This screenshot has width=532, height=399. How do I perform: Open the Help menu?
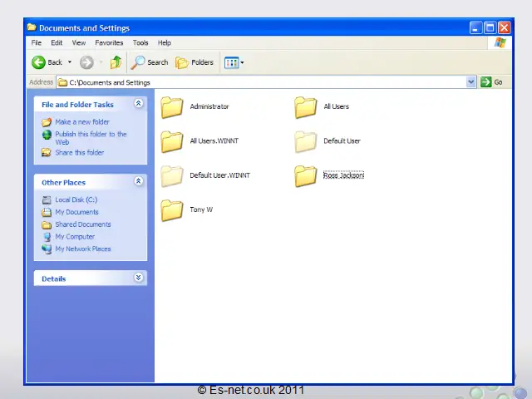pyautogui.click(x=165, y=42)
